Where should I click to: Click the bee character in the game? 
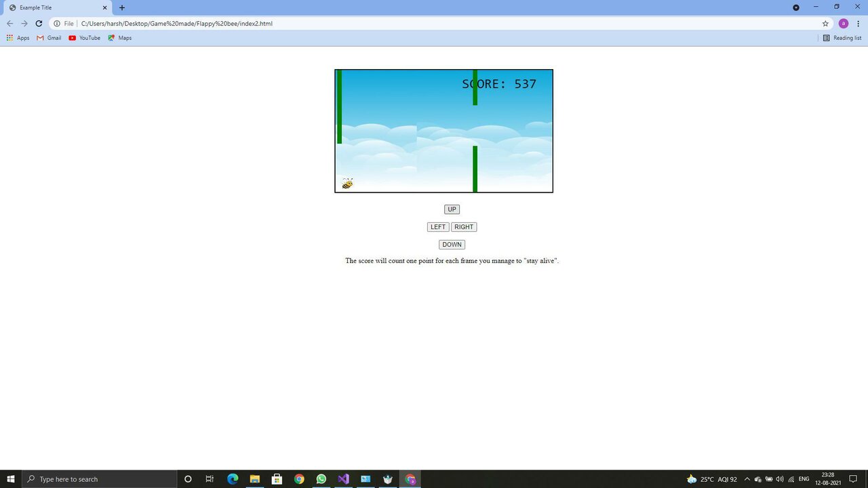click(x=347, y=184)
